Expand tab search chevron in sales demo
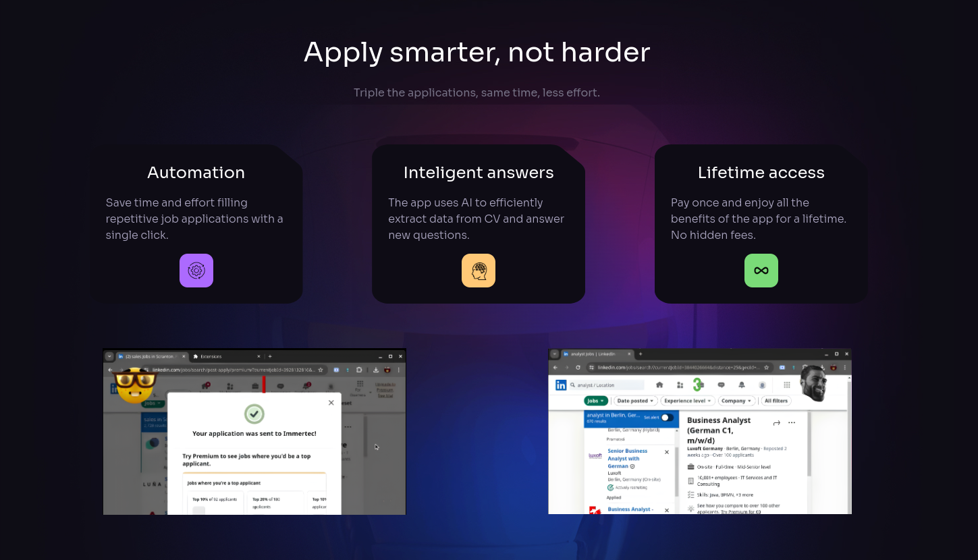This screenshot has width=978, height=560. tap(109, 356)
